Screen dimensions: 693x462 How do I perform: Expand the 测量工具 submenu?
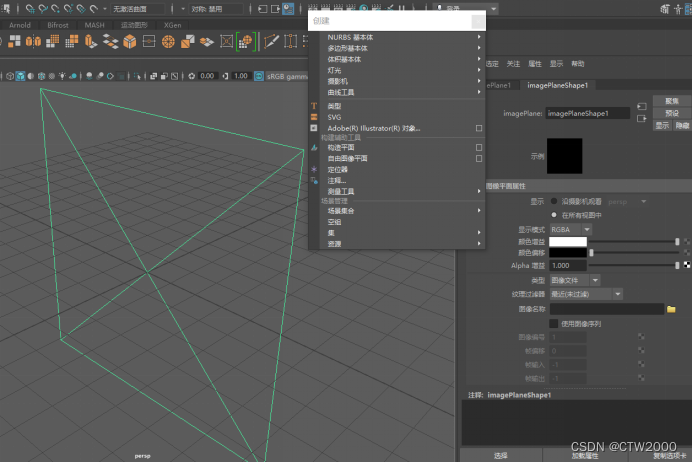pyautogui.click(x=402, y=191)
